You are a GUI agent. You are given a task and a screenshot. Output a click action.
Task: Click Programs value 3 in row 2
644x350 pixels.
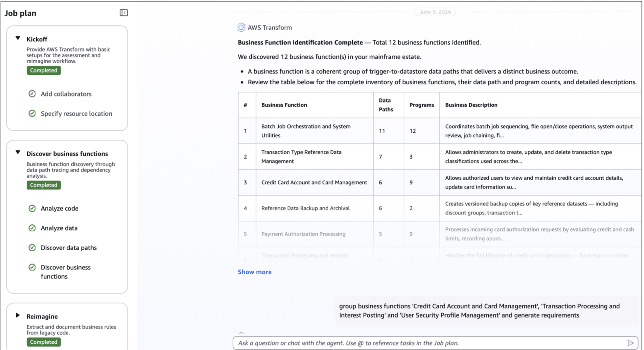411,156
